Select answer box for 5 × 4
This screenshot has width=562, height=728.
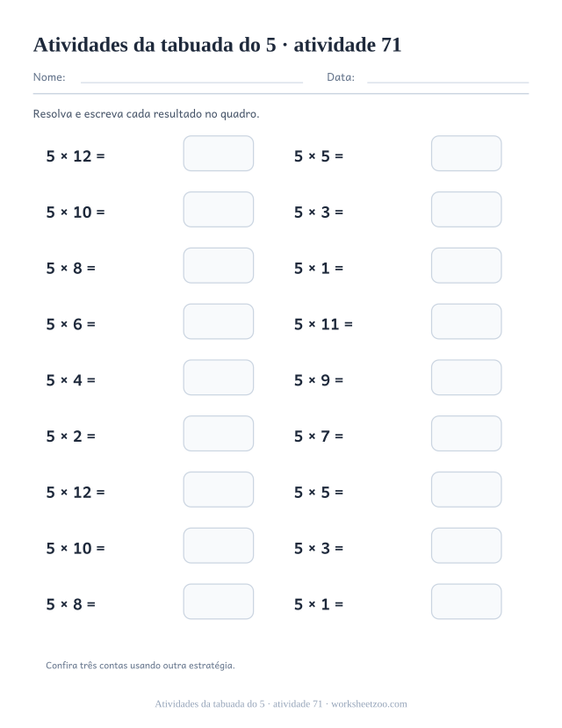(219, 378)
